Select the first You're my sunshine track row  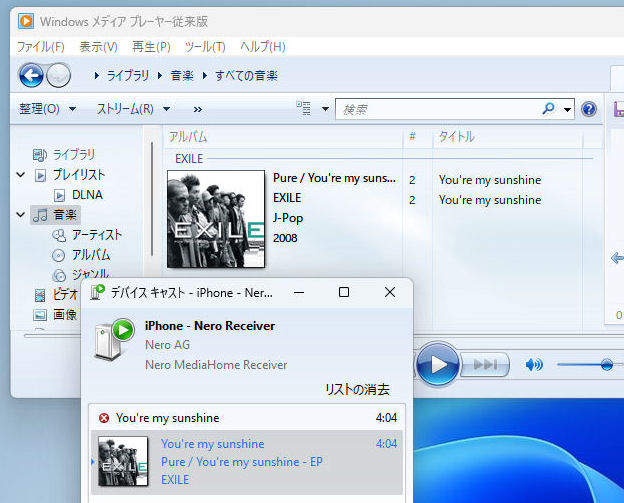489,180
